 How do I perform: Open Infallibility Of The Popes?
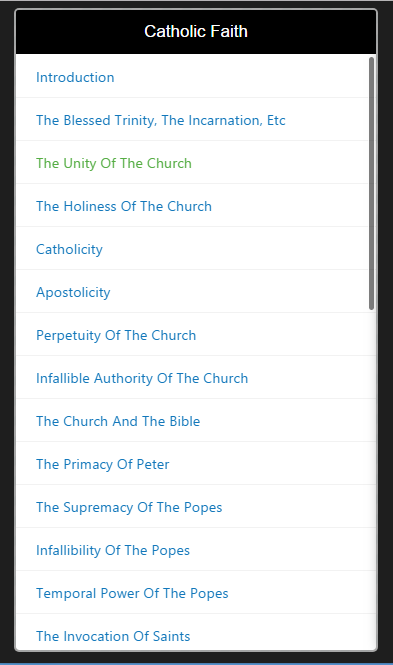(113, 550)
